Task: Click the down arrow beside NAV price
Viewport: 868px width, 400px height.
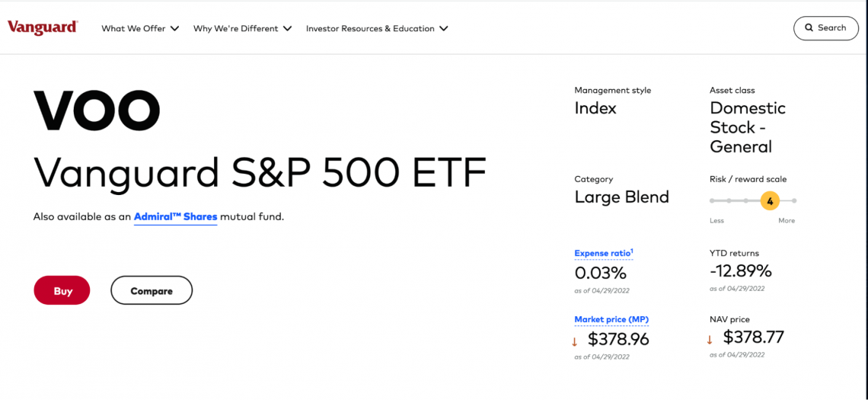Action: 710,340
